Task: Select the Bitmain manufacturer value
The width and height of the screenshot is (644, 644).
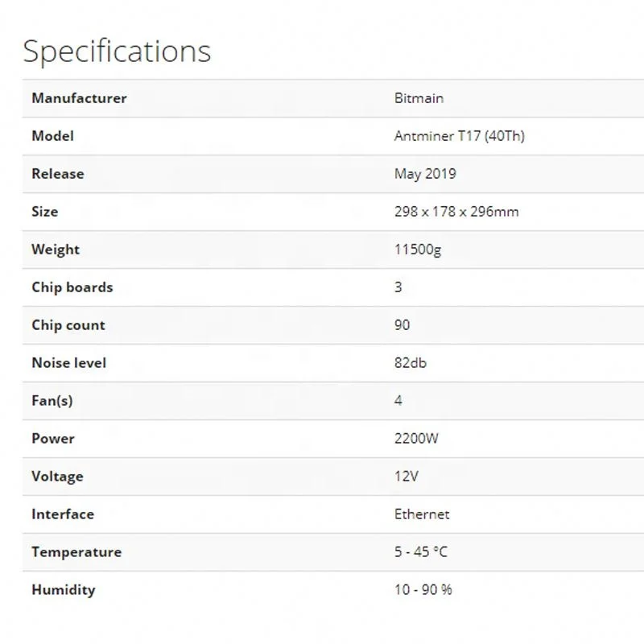Action: [x=419, y=98]
